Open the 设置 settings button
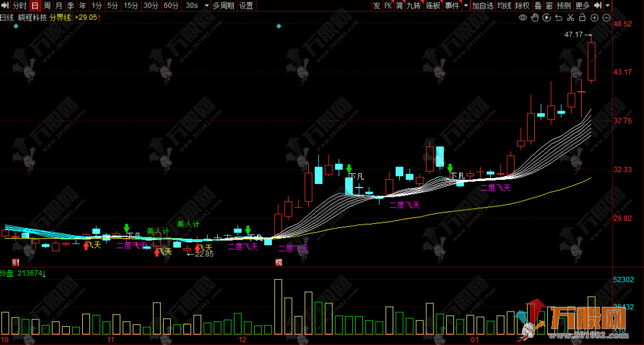The height and width of the screenshot is (345, 644). 246,5
